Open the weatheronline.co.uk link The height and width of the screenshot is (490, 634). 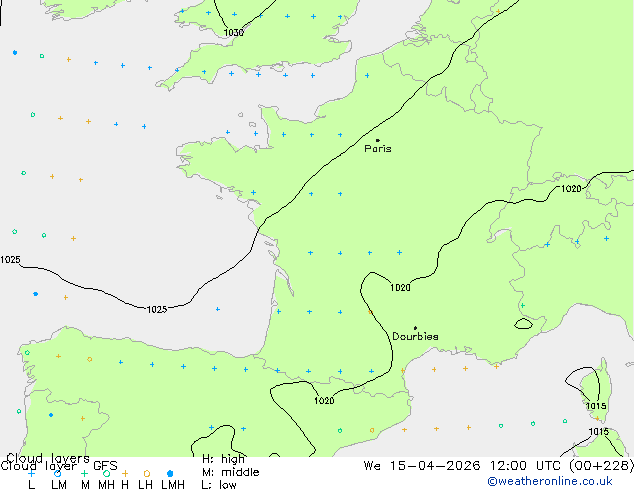click(550, 481)
